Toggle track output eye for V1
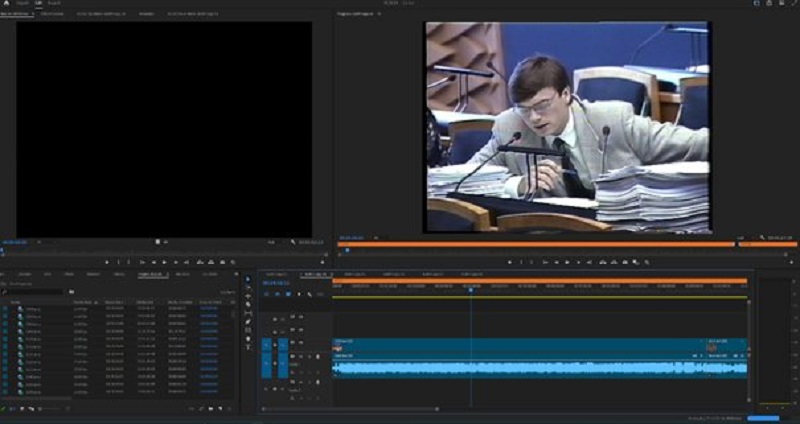800x424 pixels. point(302,342)
